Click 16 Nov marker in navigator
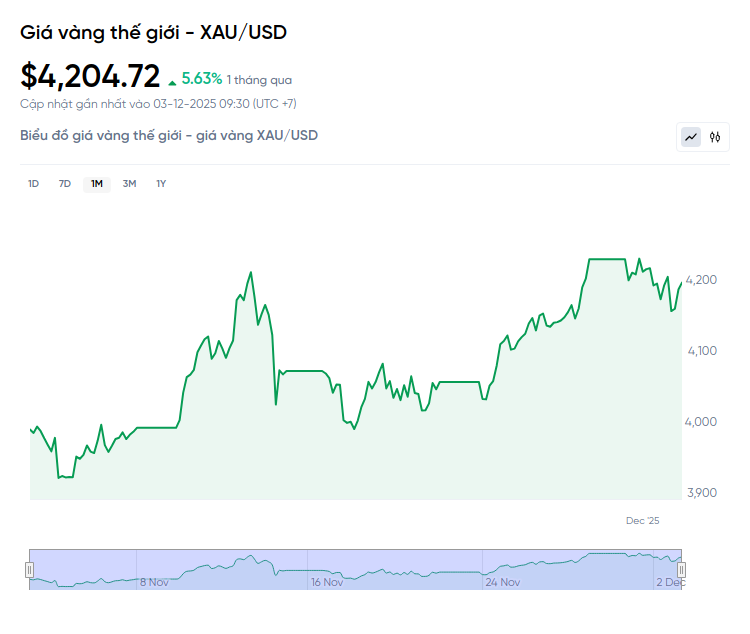 327,582
